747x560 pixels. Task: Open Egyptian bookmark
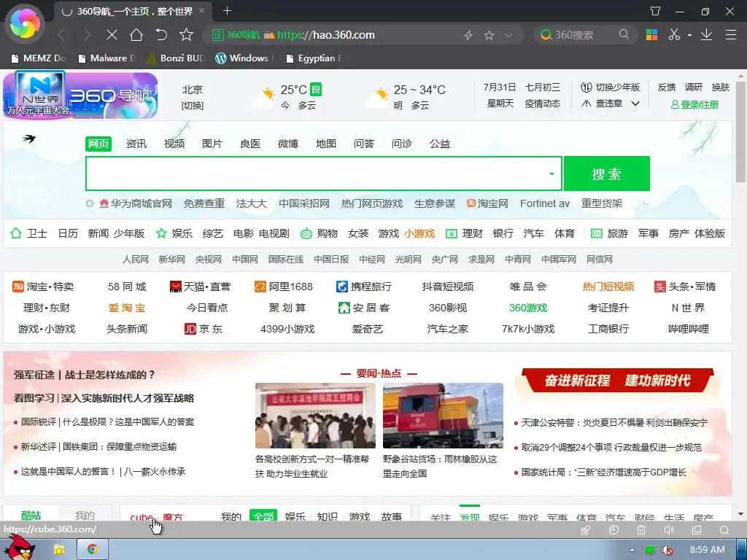click(x=314, y=58)
